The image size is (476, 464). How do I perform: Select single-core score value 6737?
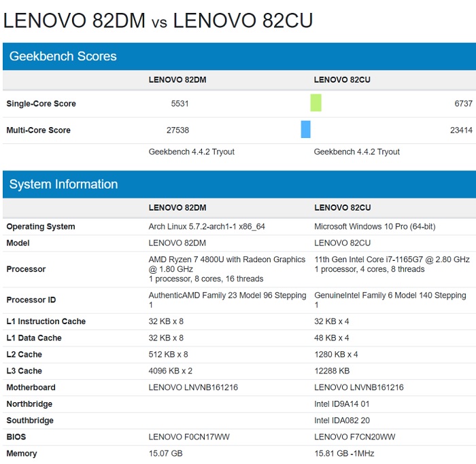point(464,104)
